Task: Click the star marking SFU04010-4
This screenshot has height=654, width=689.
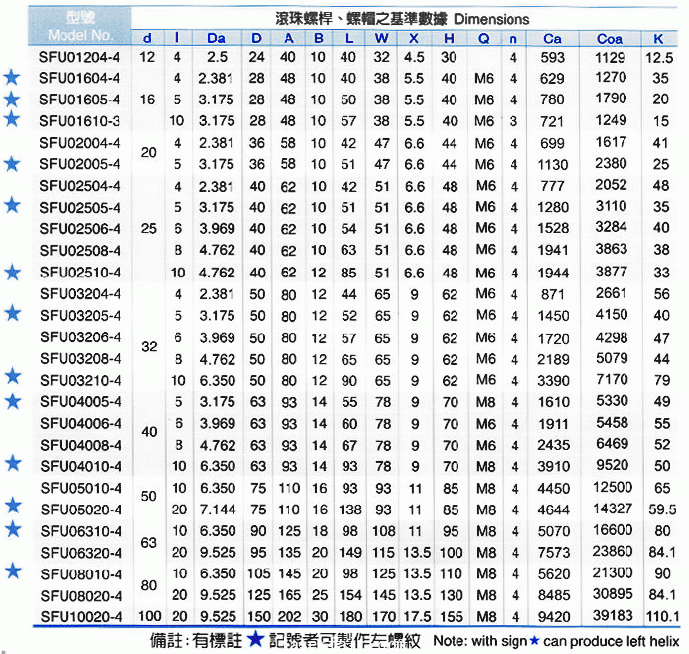Action: pos(12,464)
